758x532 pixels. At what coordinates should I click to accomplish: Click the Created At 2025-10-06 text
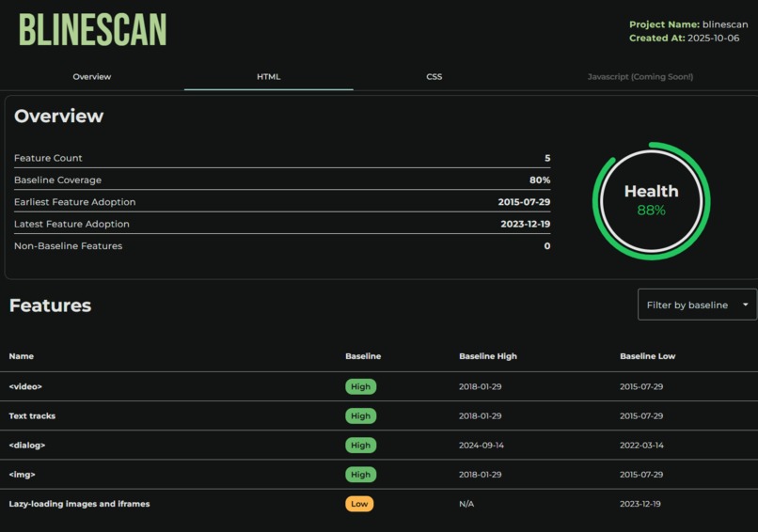[684, 38]
